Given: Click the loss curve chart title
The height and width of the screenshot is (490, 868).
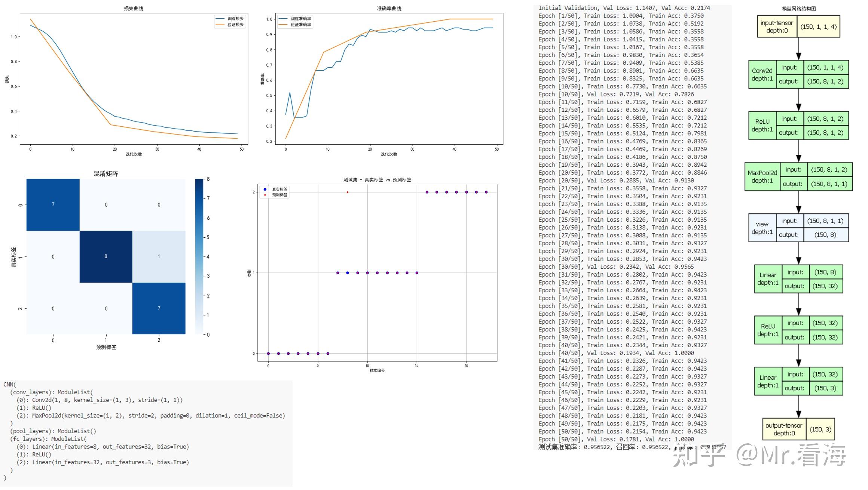Looking at the screenshot, I should [x=134, y=8].
